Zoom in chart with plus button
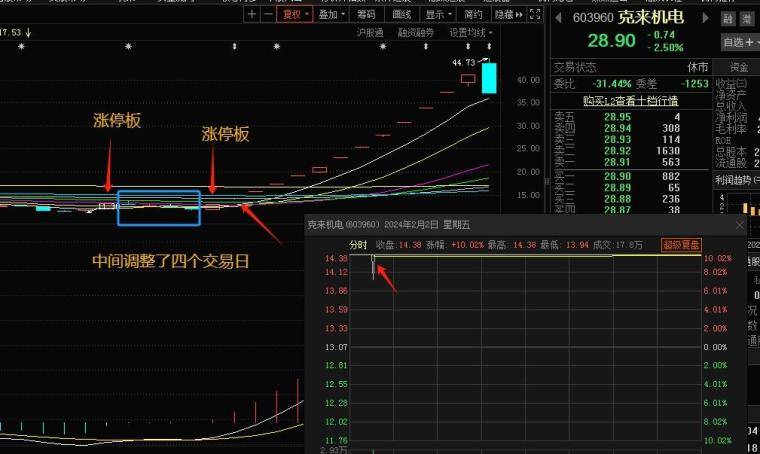 tap(252, 15)
